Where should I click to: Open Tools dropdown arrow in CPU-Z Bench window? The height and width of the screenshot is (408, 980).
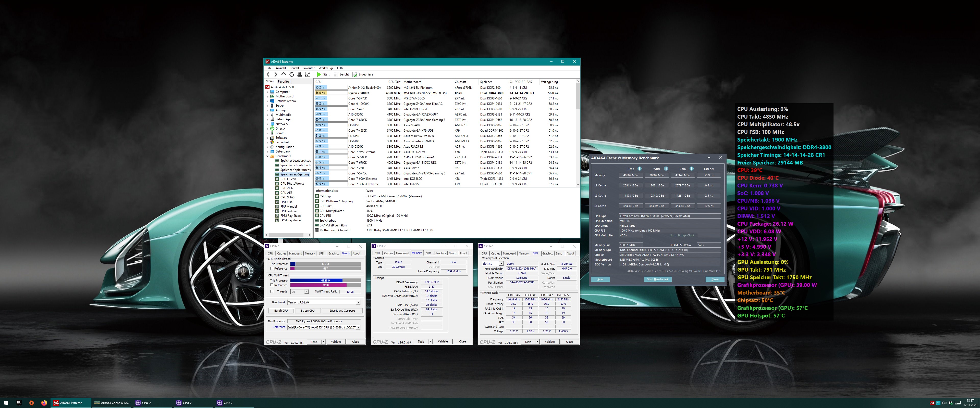(323, 341)
